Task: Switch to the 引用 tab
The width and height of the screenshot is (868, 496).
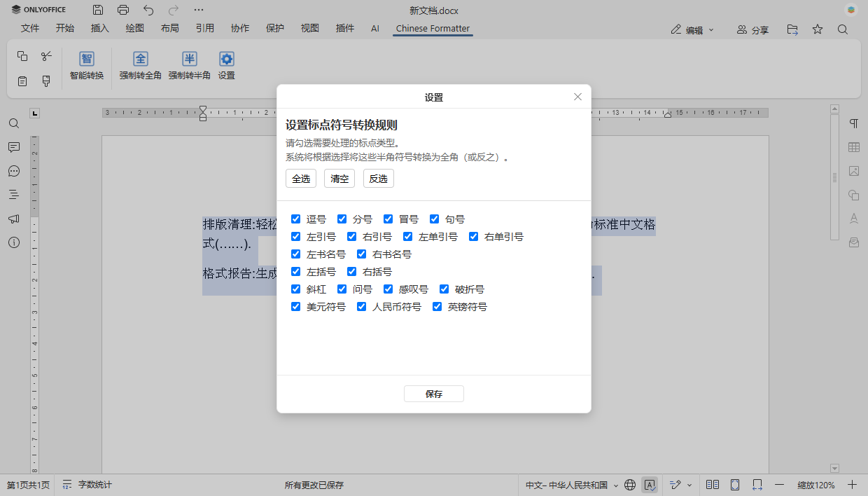Action: pyautogui.click(x=205, y=29)
